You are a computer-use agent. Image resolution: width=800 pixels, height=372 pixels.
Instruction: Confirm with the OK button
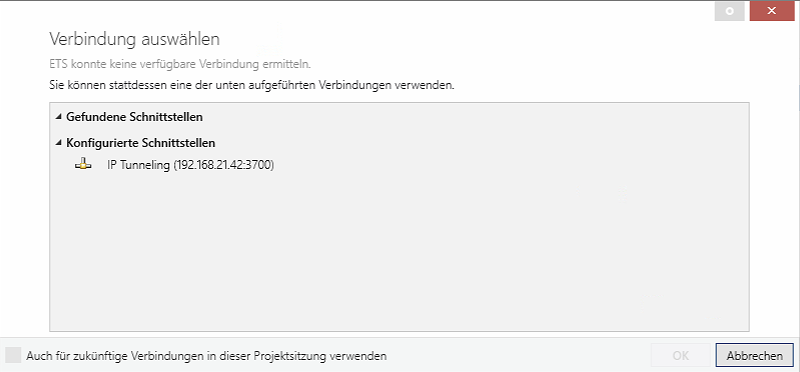click(681, 355)
